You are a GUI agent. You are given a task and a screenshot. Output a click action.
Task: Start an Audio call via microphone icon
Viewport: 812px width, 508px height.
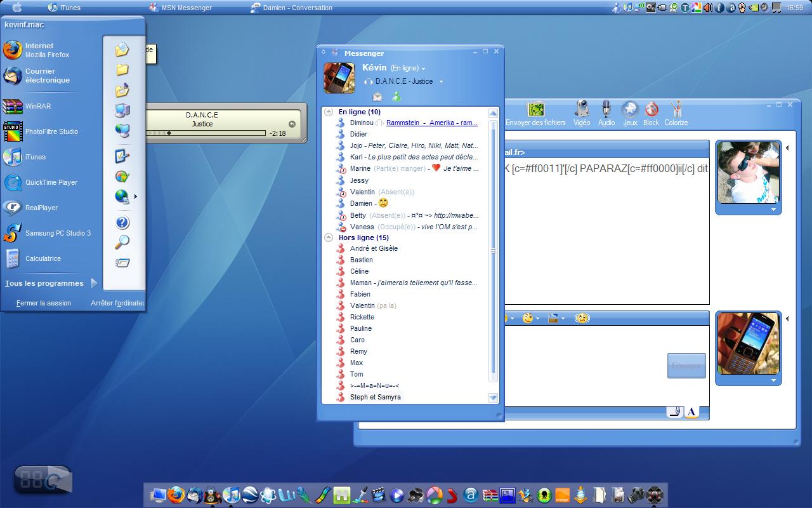(606, 109)
